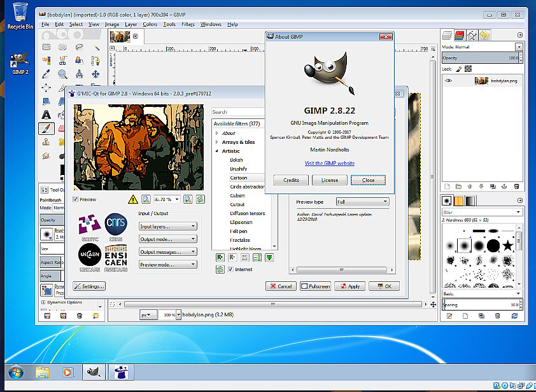Open the Output messages dropdown
The height and width of the screenshot is (392, 536).
pos(167,252)
